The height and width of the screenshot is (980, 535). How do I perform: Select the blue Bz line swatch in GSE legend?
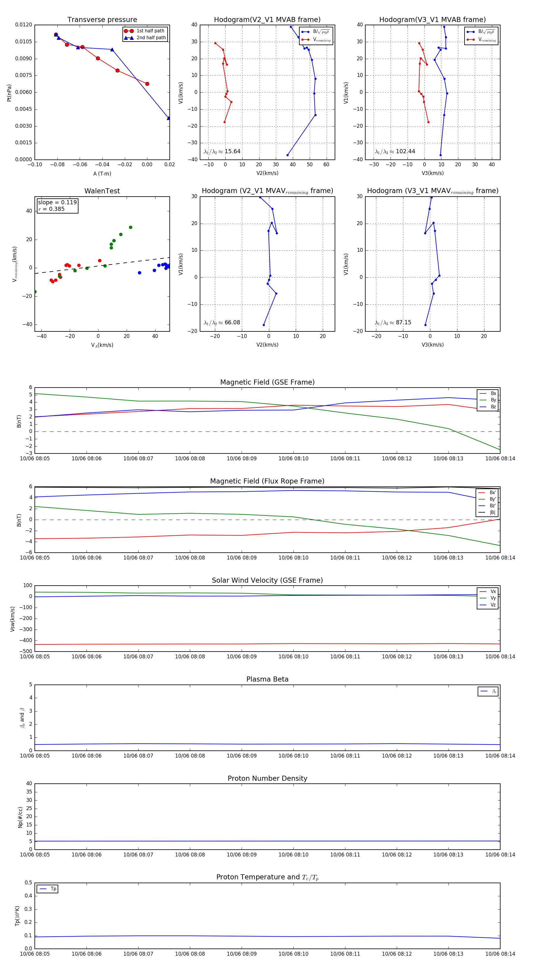483,407
